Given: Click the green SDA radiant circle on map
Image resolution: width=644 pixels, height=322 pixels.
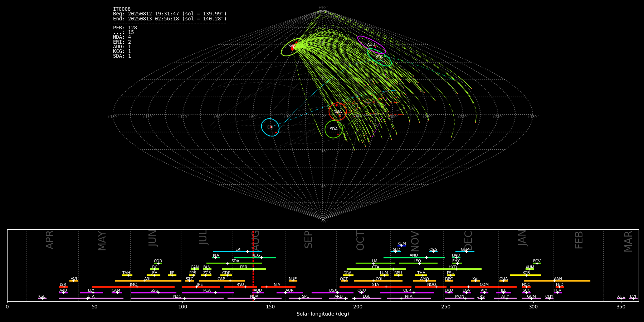Looking at the screenshot, I should pyautogui.click(x=334, y=129).
